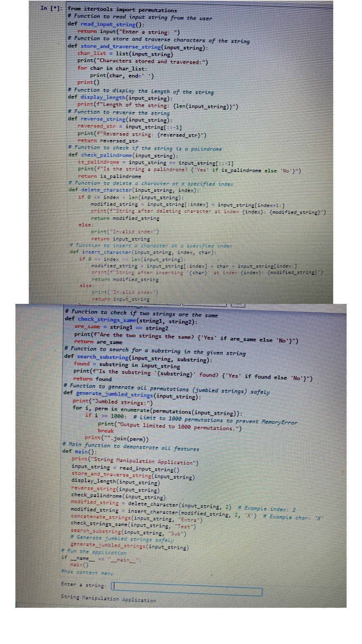
Task: Click 'search_substring(input_string, "Sub")' line
Action: (x=129, y=533)
